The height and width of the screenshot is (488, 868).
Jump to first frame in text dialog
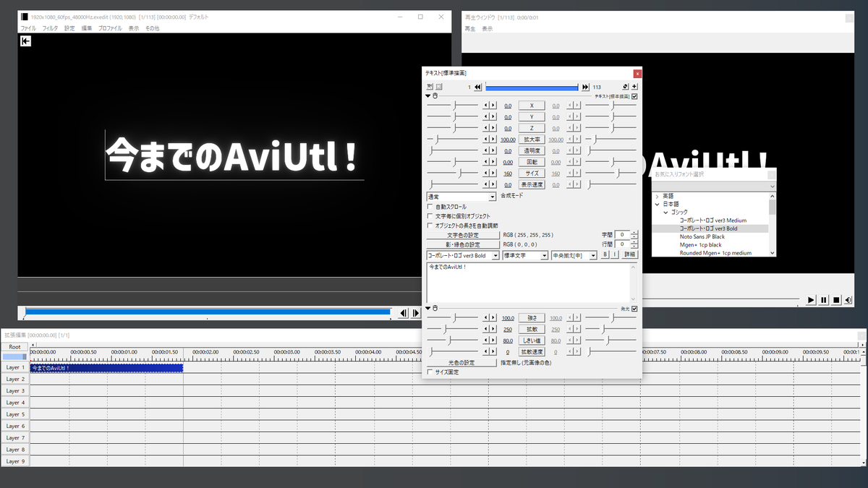point(478,87)
